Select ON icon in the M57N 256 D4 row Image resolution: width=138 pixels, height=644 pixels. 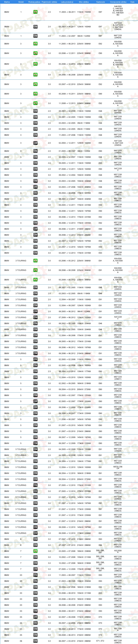click(35, 467)
